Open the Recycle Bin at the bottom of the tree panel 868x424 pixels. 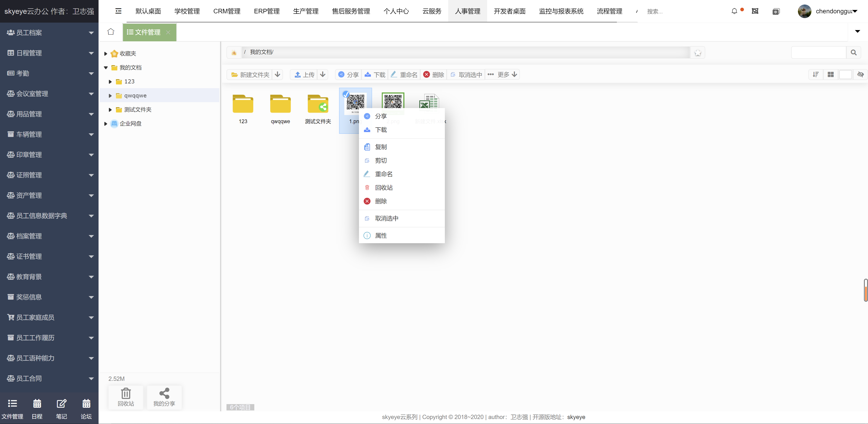(x=126, y=397)
